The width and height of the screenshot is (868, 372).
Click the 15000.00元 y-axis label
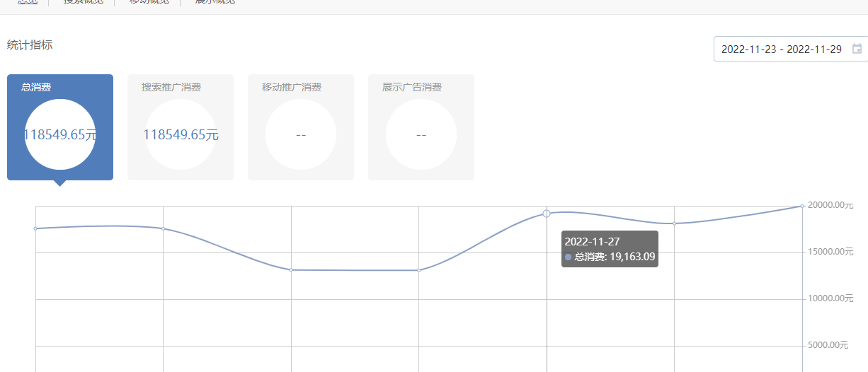click(x=830, y=252)
